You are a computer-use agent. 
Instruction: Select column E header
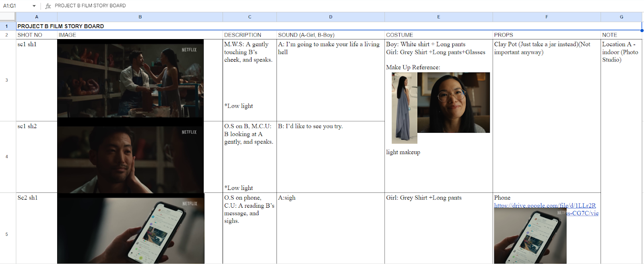438,17
